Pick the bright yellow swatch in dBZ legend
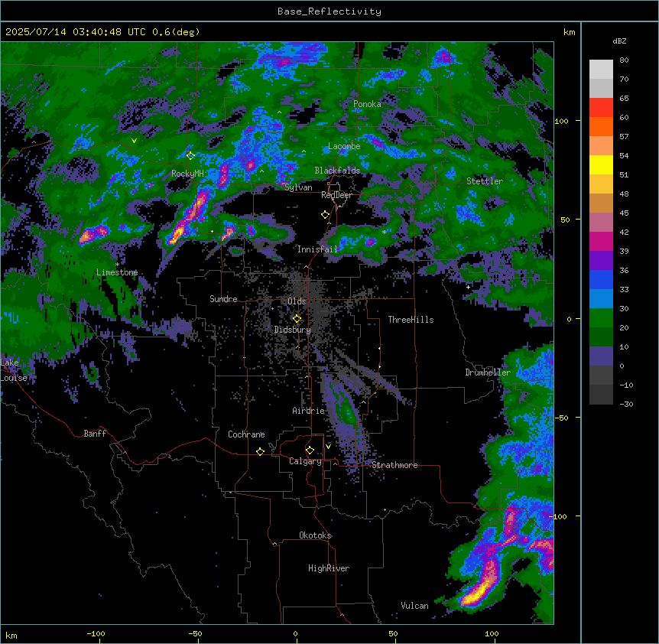Screen dimensions: 659x644 [601, 164]
